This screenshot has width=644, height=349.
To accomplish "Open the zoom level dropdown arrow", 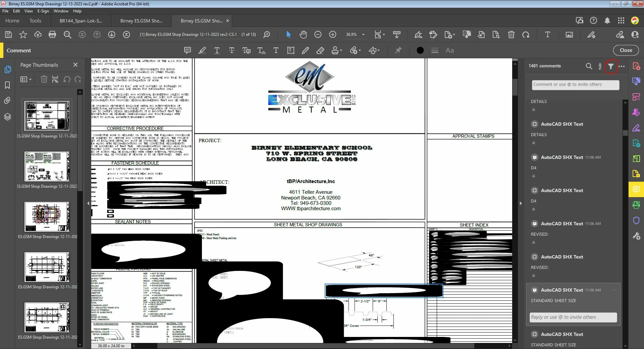I will [363, 35].
